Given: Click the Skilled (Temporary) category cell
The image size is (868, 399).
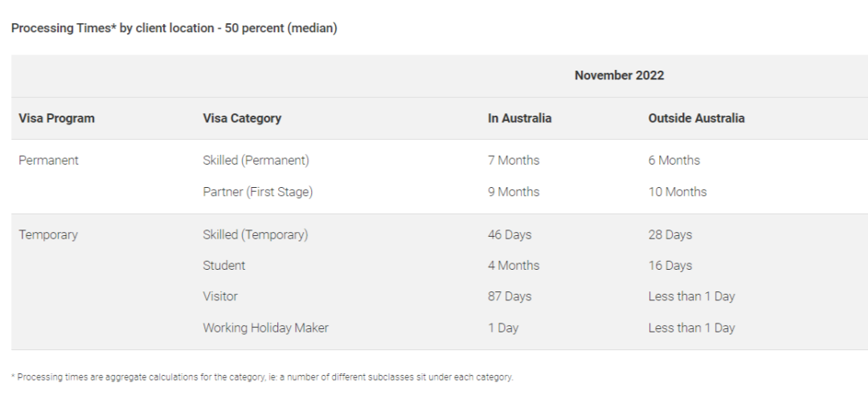Looking at the screenshot, I should [256, 235].
